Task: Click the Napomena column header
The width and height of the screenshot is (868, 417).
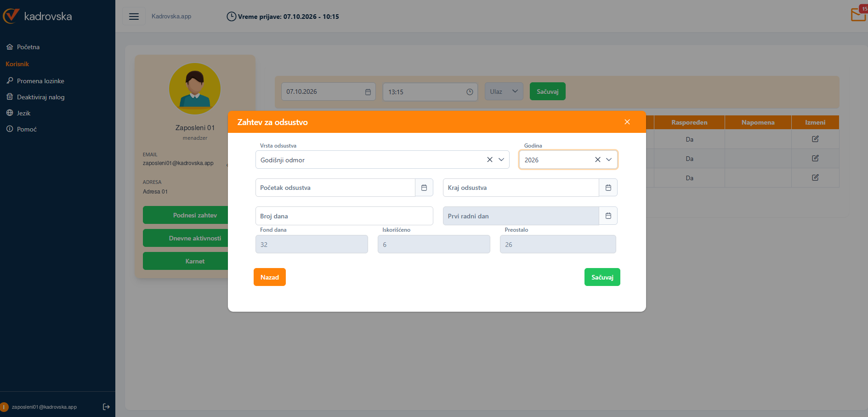Action: point(758,122)
